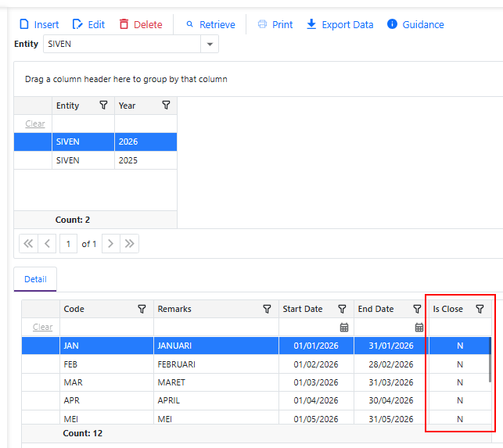Select the FEB code cell

coord(107,364)
